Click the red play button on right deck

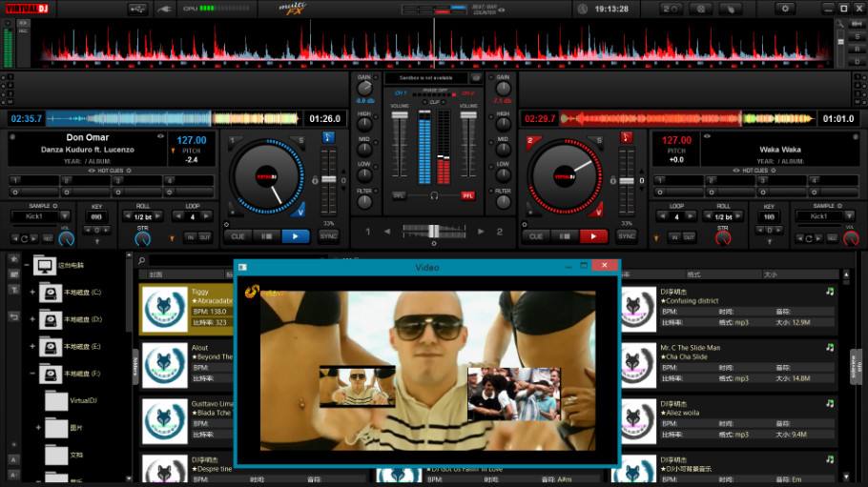click(x=593, y=236)
